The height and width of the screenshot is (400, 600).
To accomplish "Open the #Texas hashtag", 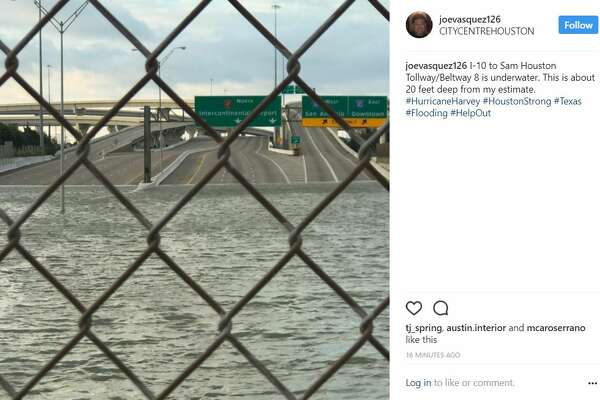I will click(567, 101).
